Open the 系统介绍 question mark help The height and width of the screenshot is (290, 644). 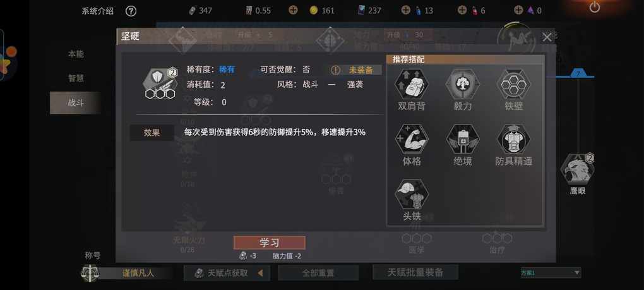[131, 11]
